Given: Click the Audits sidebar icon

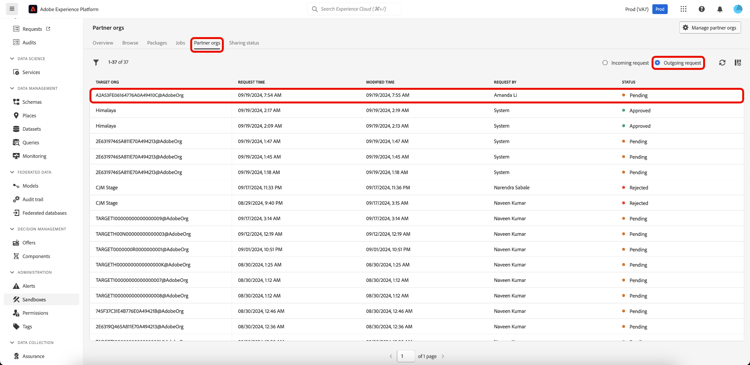Looking at the screenshot, I should coord(16,42).
